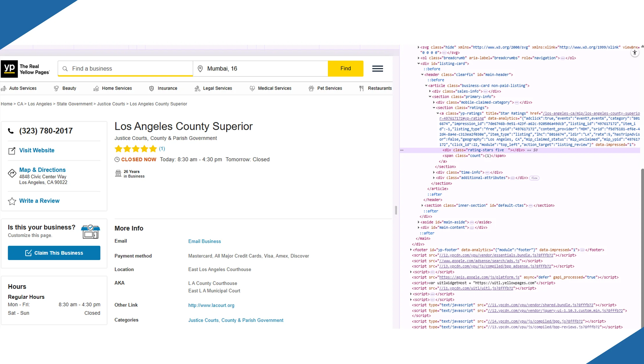The image size is (644, 364).
Task: Click the YP Real Yellow Pages logo
Action: pos(25,69)
